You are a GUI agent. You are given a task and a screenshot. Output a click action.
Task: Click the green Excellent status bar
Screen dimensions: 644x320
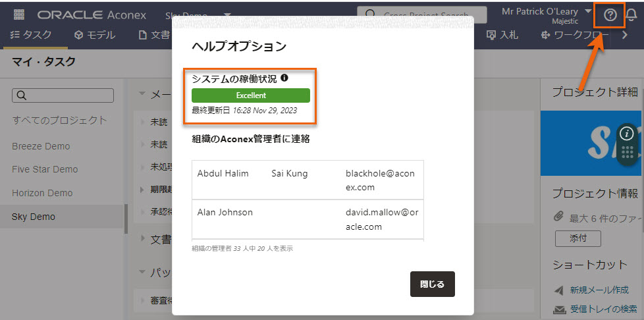250,95
